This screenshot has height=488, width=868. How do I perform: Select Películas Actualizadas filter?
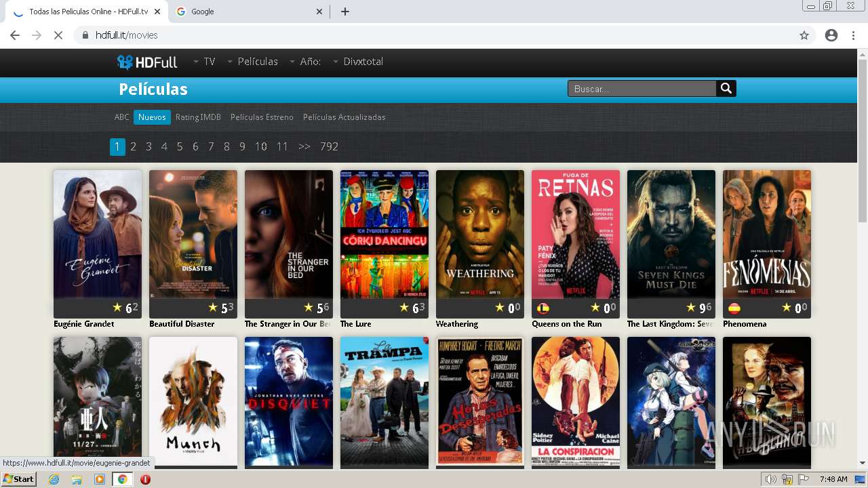click(344, 117)
